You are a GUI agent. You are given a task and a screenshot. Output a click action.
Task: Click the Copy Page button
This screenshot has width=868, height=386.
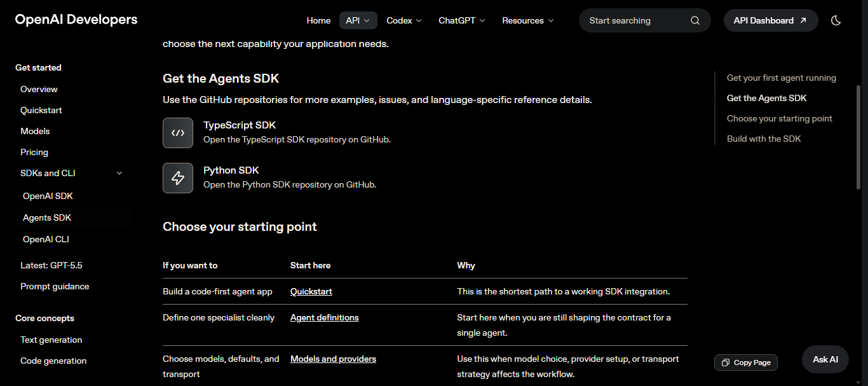[x=746, y=362]
